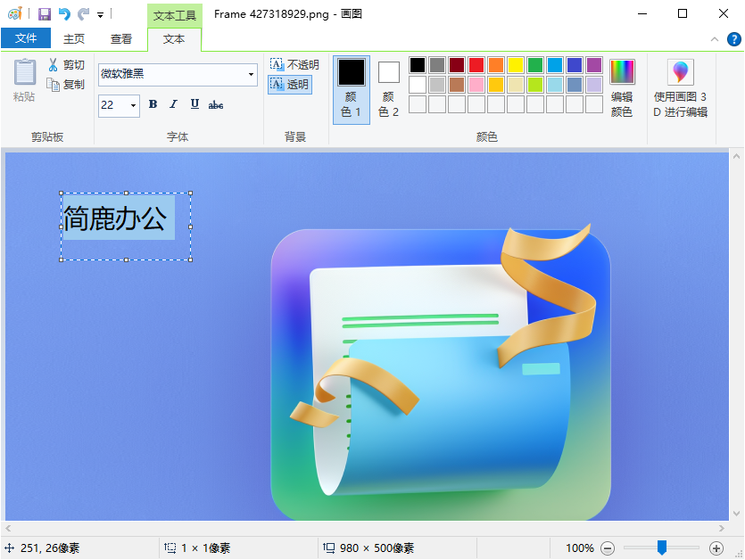This screenshot has height=560, width=745.
Task: Toggle bold text formatting
Action: point(152,104)
